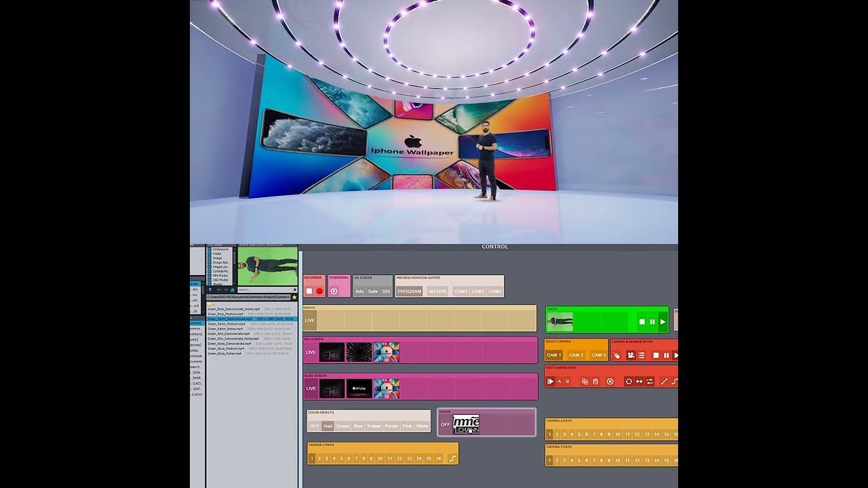Switch to CAM 2 in Select Camera
The height and width of the screenshot is (488, 868).
[576, 355]
